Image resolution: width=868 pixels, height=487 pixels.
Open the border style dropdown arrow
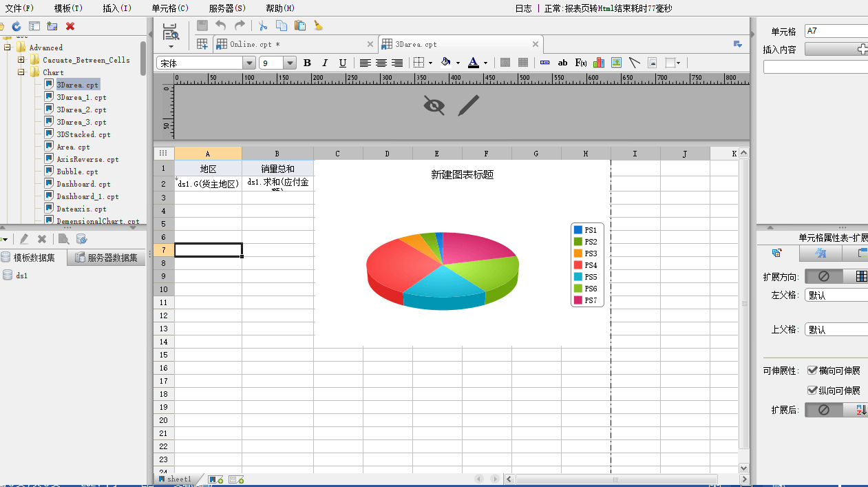(x=431, y=63)
